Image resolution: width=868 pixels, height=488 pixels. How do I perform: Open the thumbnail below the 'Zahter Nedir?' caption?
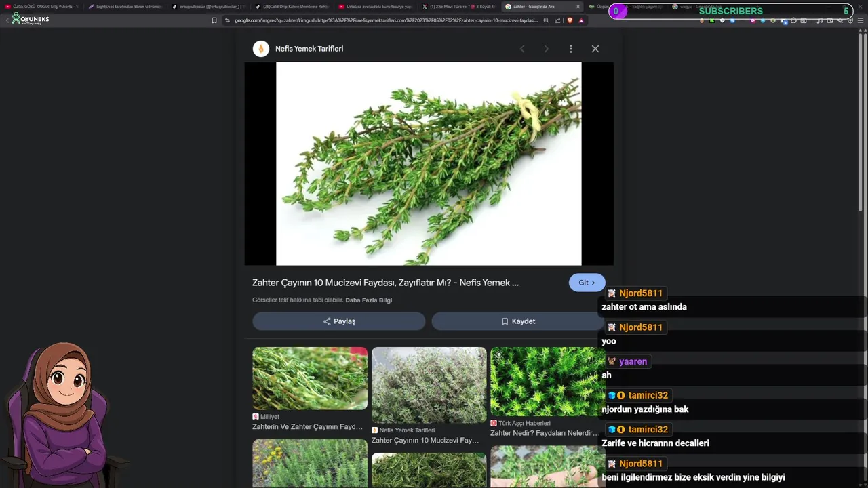(547, 466)
